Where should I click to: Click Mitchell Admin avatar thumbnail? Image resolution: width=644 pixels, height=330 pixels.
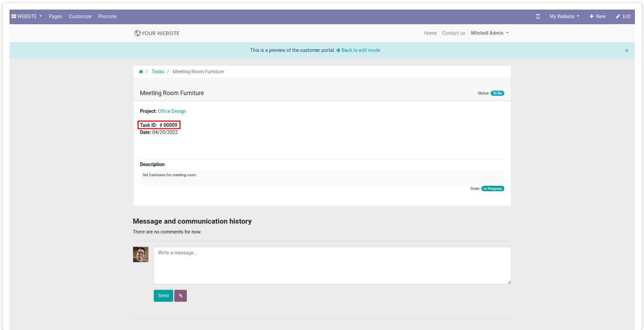pyautogui.click(x=140, y=254)
